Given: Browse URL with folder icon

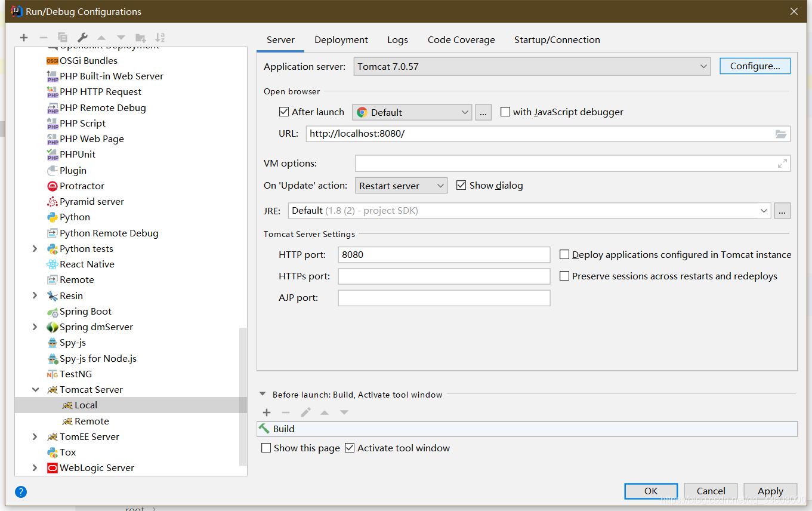Looking at the screenshot, I should (781, 134).
